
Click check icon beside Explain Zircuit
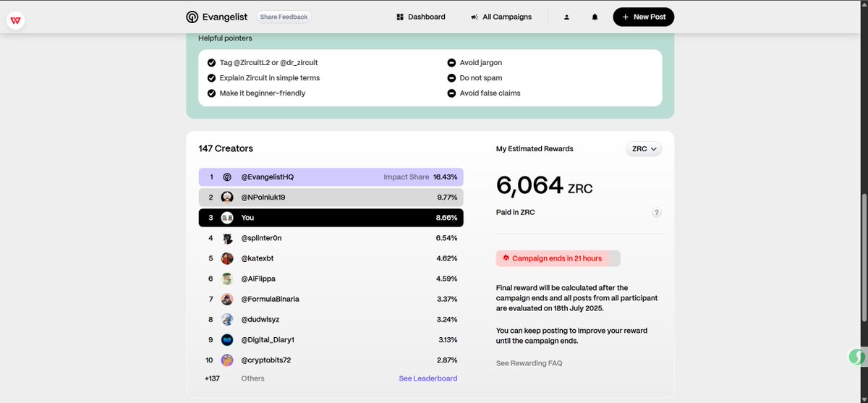(x=212, y=78)
